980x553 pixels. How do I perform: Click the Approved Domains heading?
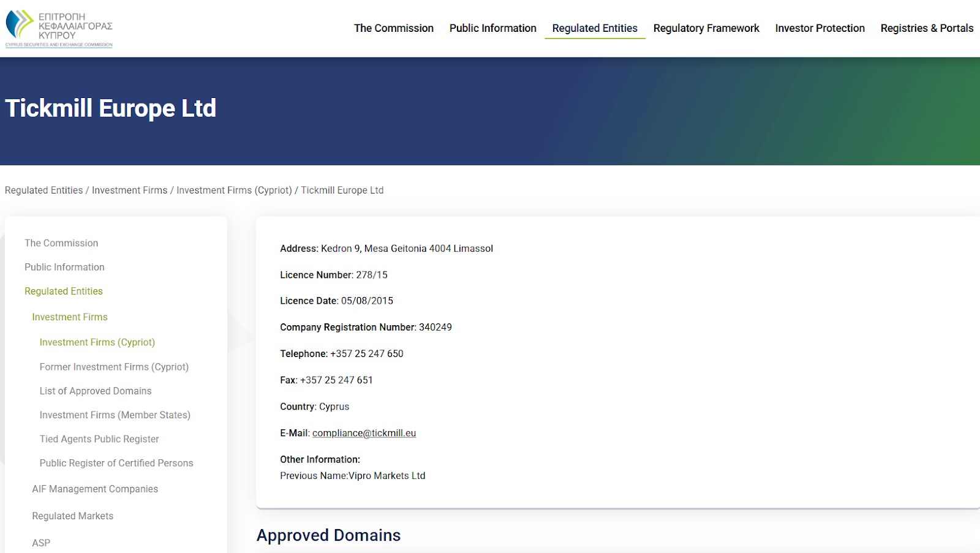coord(329,535)
